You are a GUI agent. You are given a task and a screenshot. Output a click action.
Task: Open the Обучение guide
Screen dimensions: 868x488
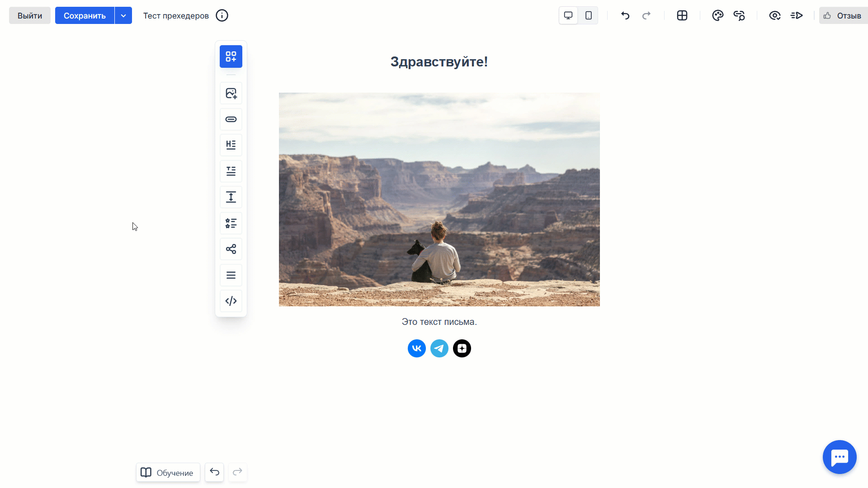pyautogui.click(x=167, y=472)
